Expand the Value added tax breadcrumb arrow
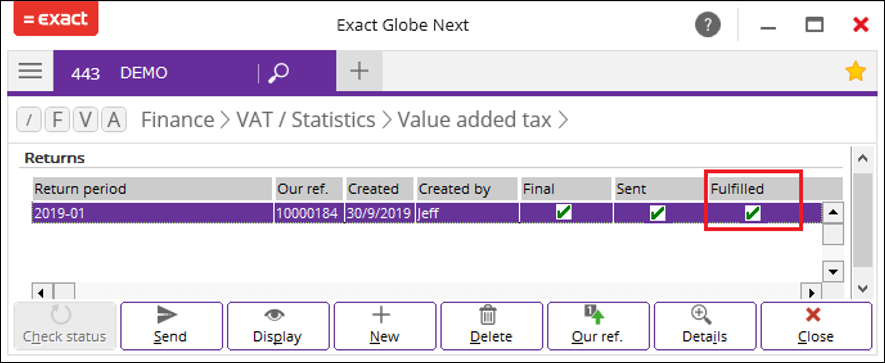885x363 pixels. pyautogui.click(x=563, y=120)
